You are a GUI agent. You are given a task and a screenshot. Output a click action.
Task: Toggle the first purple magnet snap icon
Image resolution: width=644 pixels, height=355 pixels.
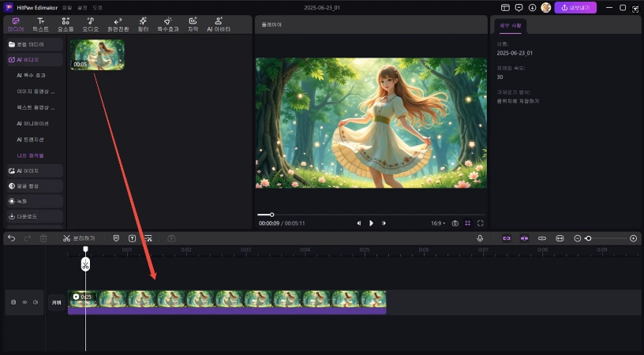click(507, 238)
